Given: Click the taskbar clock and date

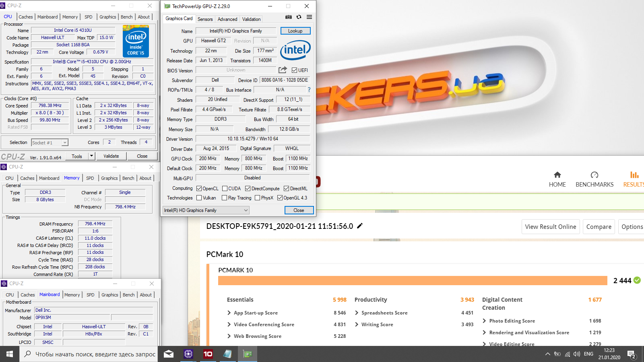Looking at the screenshot, I should (609, 354).
